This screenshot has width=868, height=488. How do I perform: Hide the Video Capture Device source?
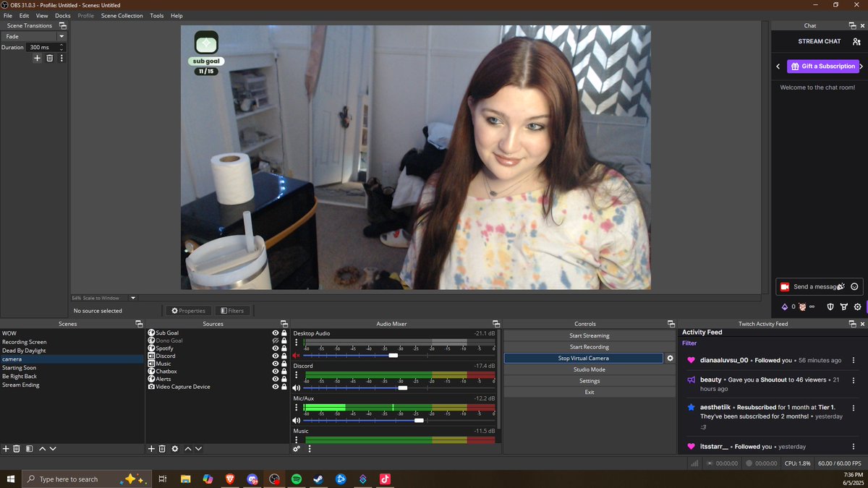pyautogui.click(x=275, y=387)
